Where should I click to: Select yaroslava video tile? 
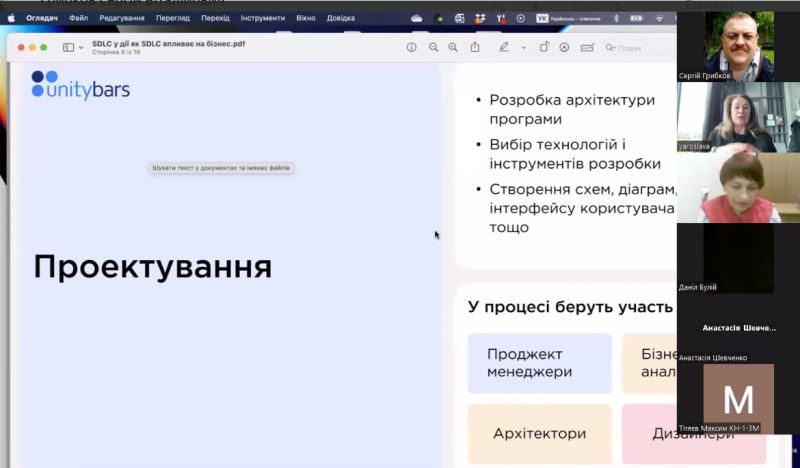tap(738, 117)
